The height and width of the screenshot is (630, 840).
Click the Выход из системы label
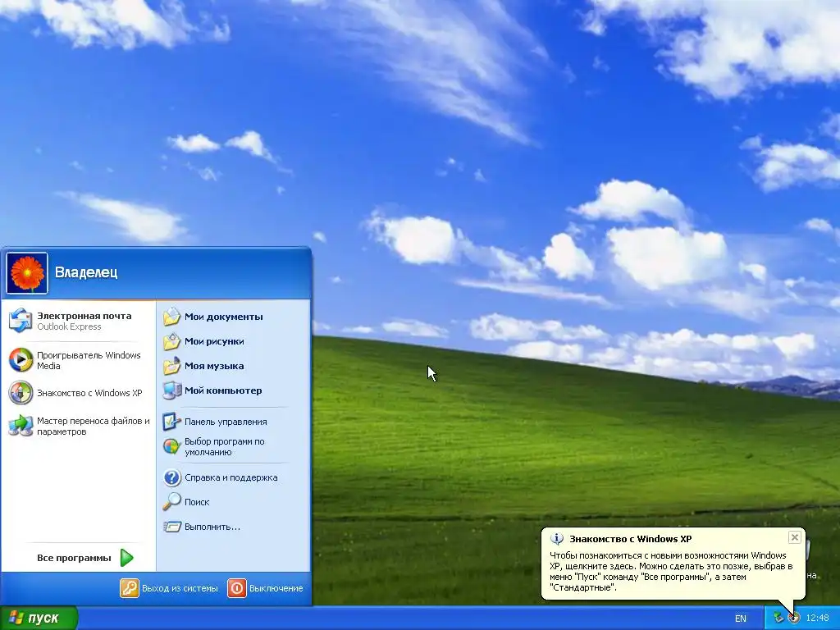point(180,588)
